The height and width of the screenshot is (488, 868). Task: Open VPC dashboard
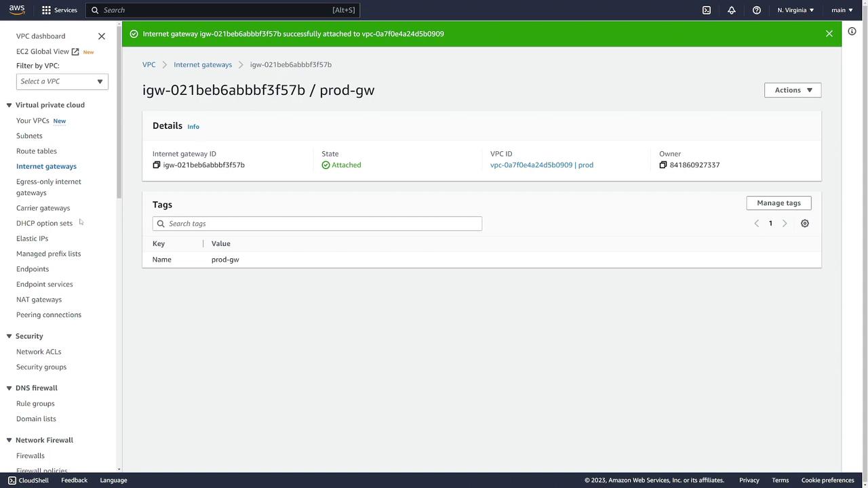pos(41,36)
